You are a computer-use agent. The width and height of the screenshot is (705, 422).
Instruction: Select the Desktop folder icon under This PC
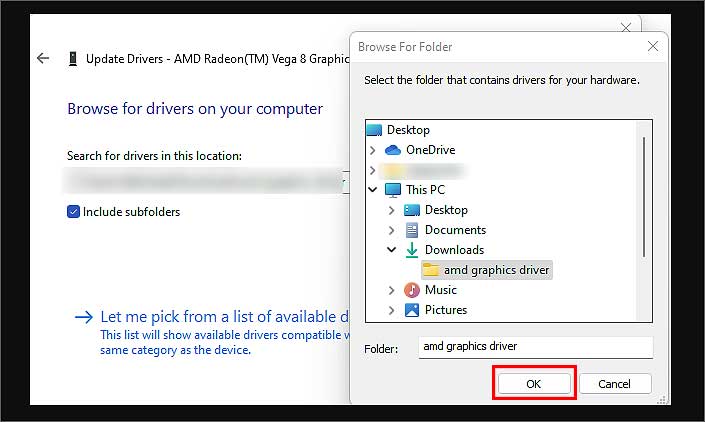click(x=412, y=210)
